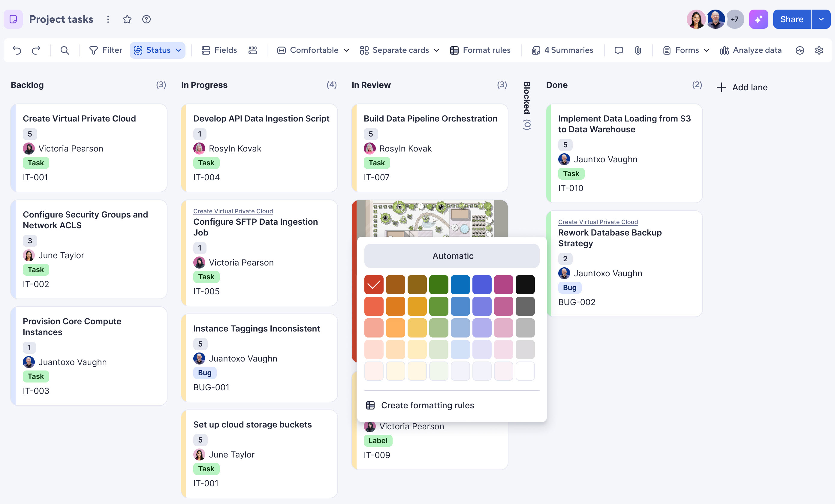Click the Automatic color button

tap(452, 256)
